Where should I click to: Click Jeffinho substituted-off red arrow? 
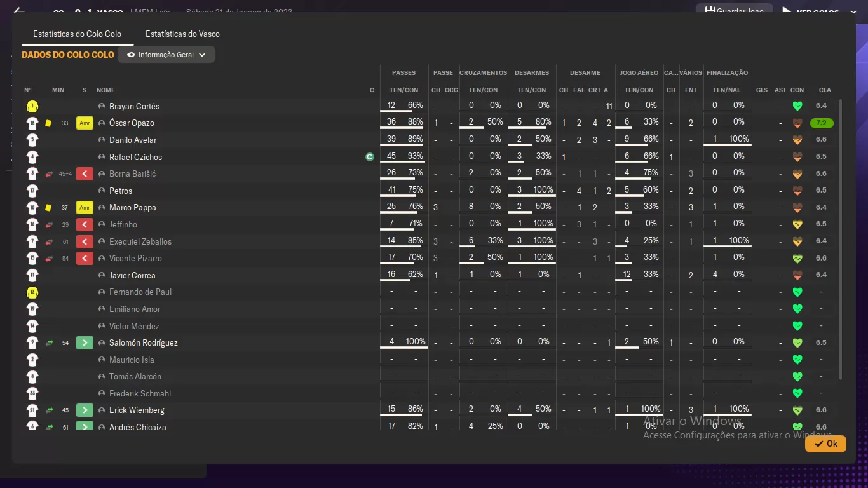click(85, 224)
